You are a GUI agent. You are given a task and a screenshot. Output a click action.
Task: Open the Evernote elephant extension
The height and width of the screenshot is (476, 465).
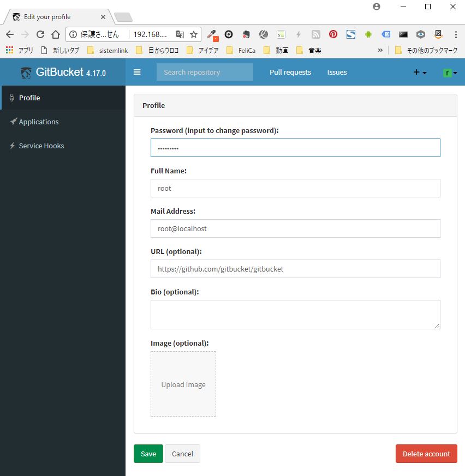point(246,34)
